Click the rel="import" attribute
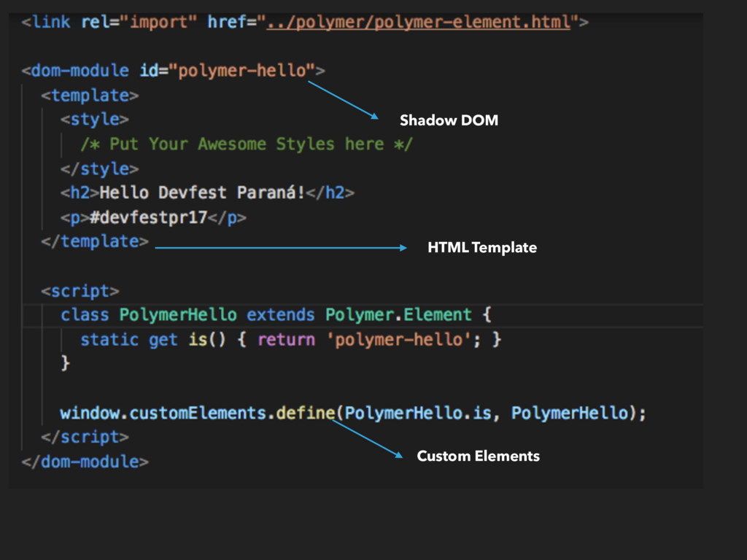The height and width of the screenshot is (560, 747). click(x=139, y=22)
